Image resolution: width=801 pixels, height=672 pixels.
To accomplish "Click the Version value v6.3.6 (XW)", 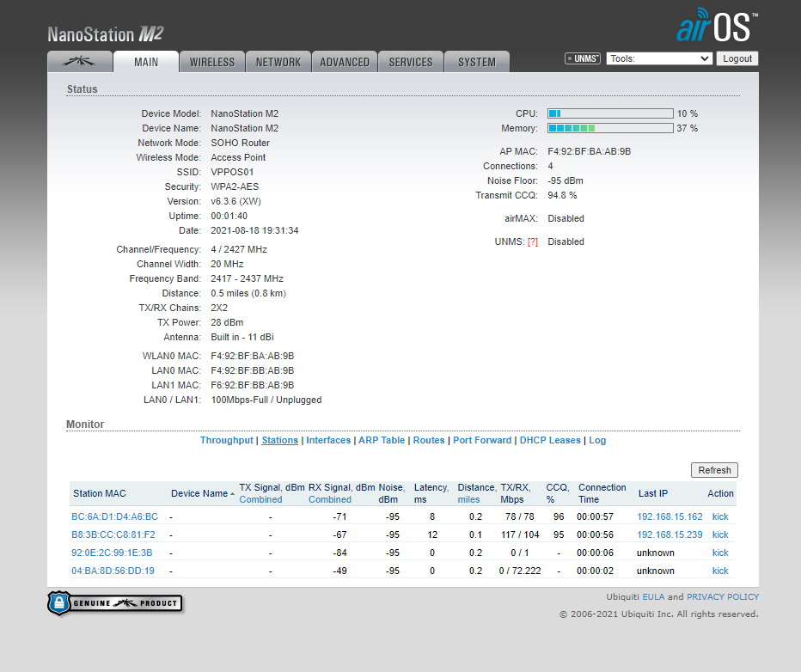I will 235,201.
